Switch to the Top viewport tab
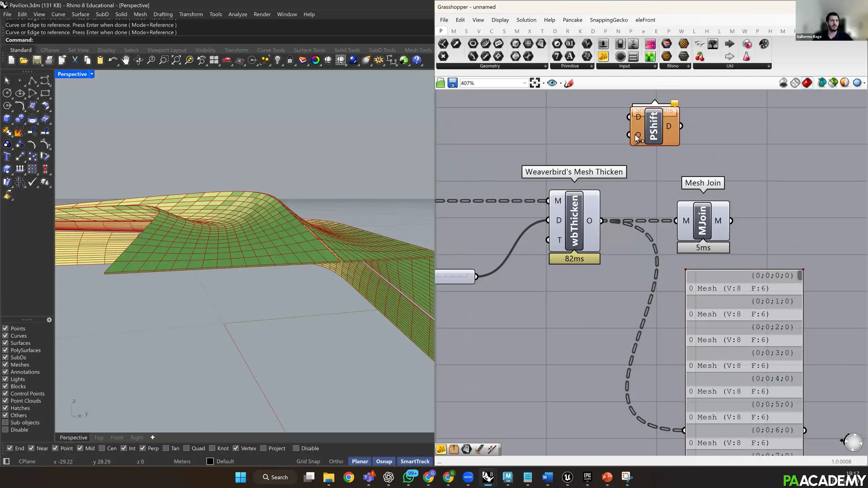 coord(98,438)
